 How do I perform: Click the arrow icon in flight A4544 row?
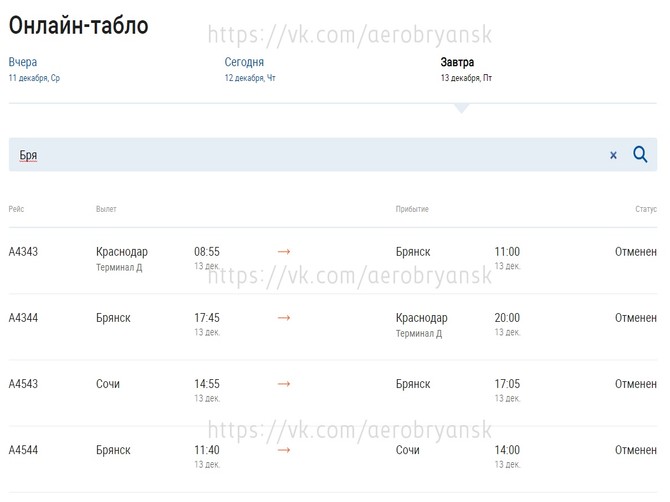(x=284, y=450)
